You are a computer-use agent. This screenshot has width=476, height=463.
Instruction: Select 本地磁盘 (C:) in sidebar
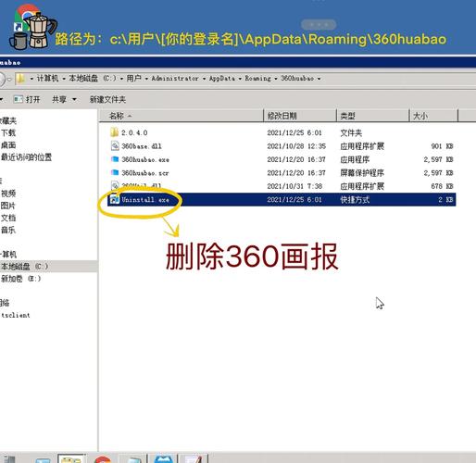[25, 266]
